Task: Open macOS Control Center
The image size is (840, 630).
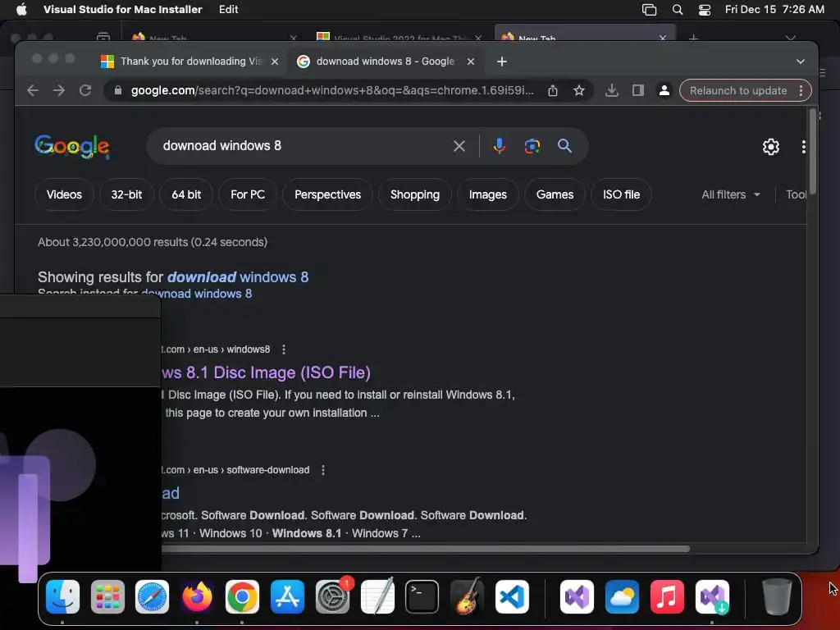Action: tap(705, 10)
